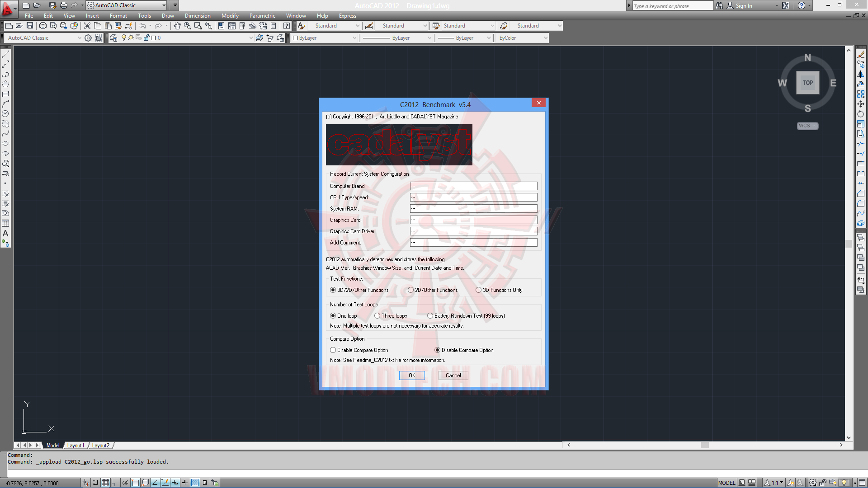Select the Line tool in Draw toolbar
Image resolution: width=868 pixels, height=488 pixels.
point(5,54)
